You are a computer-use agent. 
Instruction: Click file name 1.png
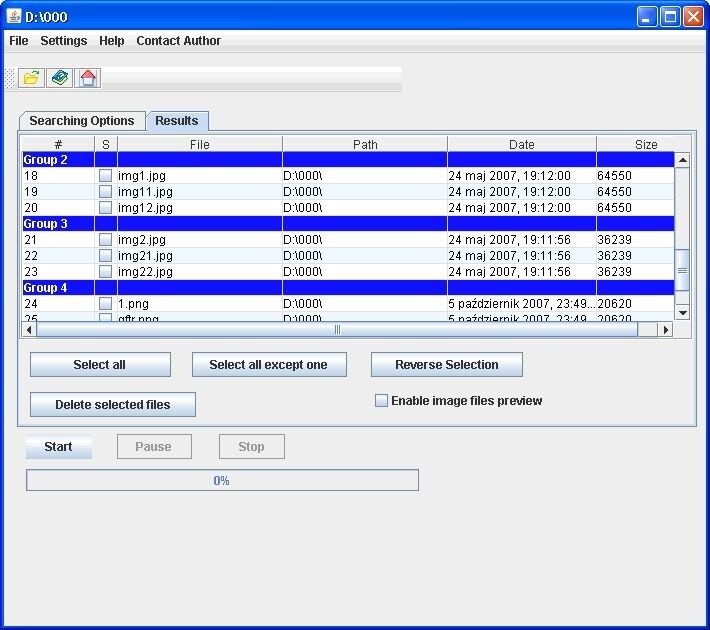[x=133, y=304]
